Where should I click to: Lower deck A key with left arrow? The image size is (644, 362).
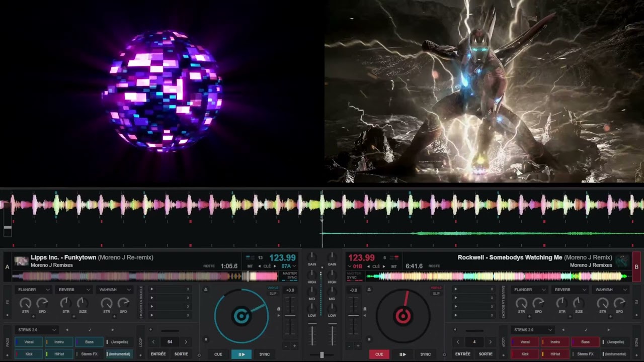click(x=260, y=266)
